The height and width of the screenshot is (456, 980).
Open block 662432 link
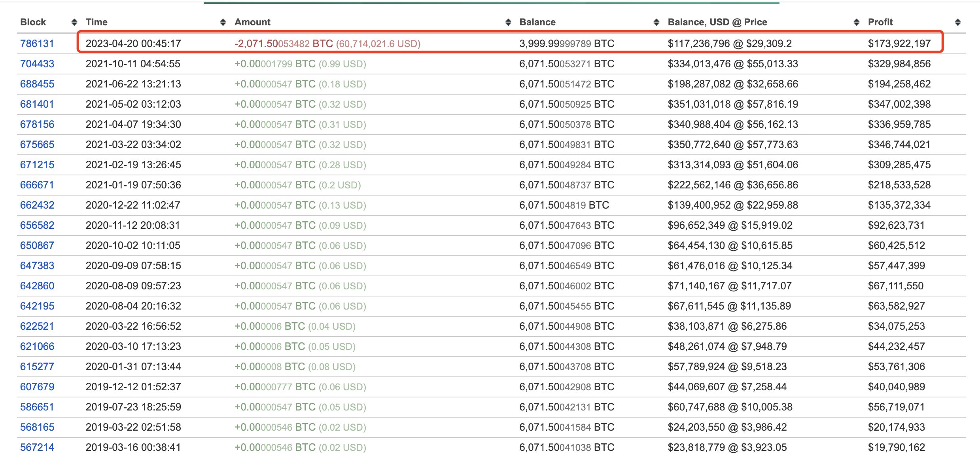pos(37,205)
